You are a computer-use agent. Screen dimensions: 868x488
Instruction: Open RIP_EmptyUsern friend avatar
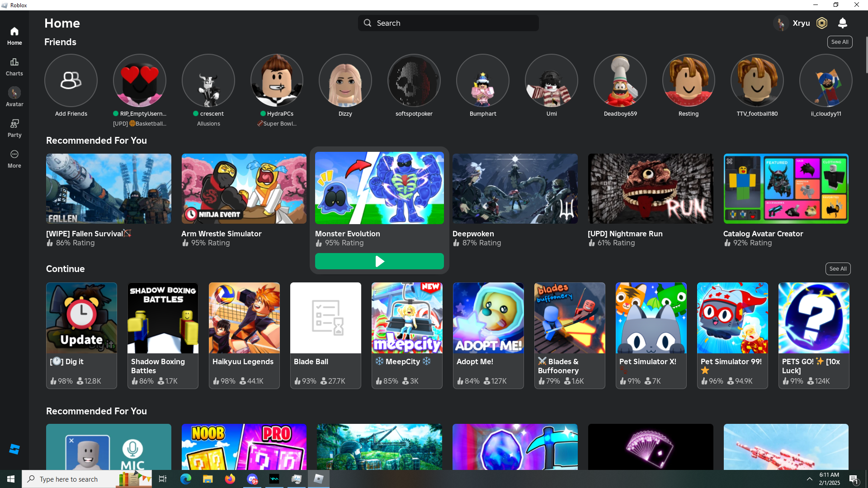pos(140,80)
